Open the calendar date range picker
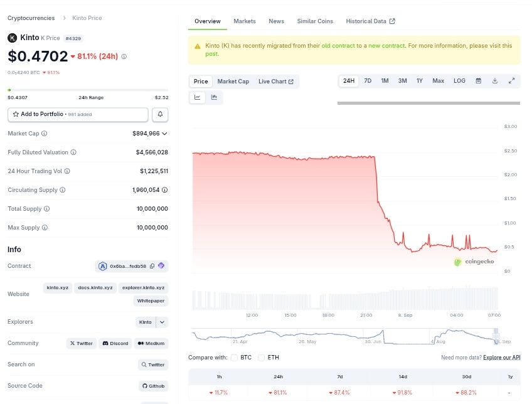The height and width of the screenshot is (404, 532). (x=479, y=81)
